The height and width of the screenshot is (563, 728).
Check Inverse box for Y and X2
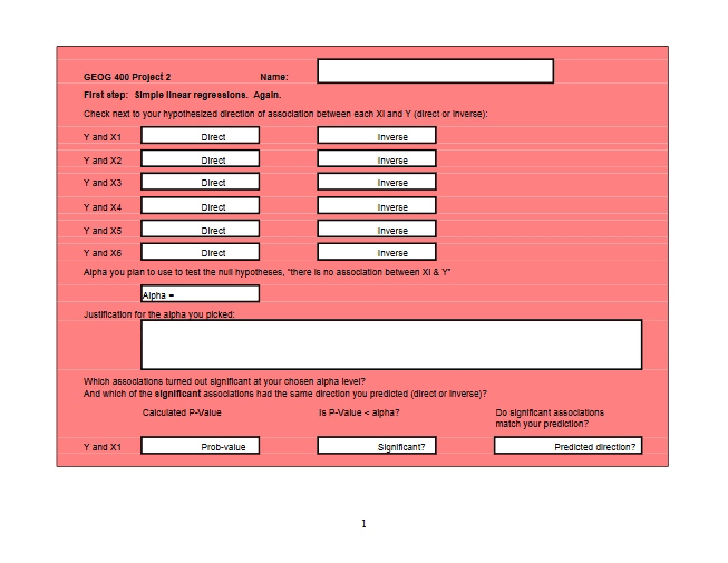[x=377, y=159]
